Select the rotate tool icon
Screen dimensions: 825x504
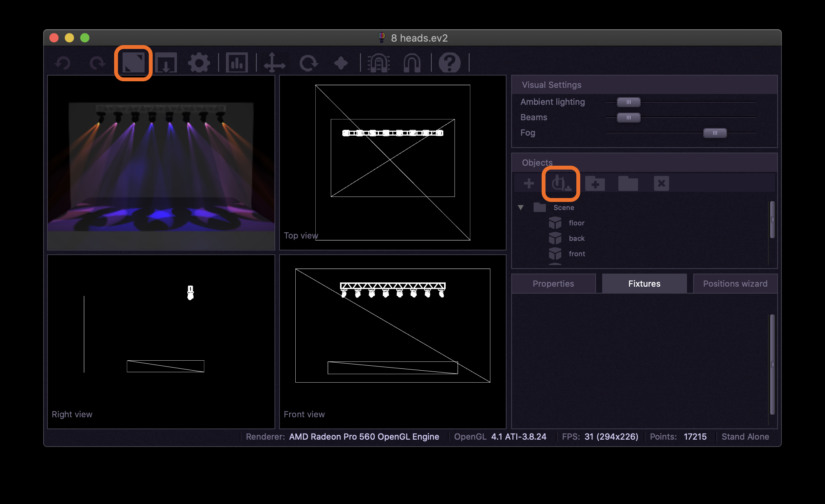click(x=308, y=63)
